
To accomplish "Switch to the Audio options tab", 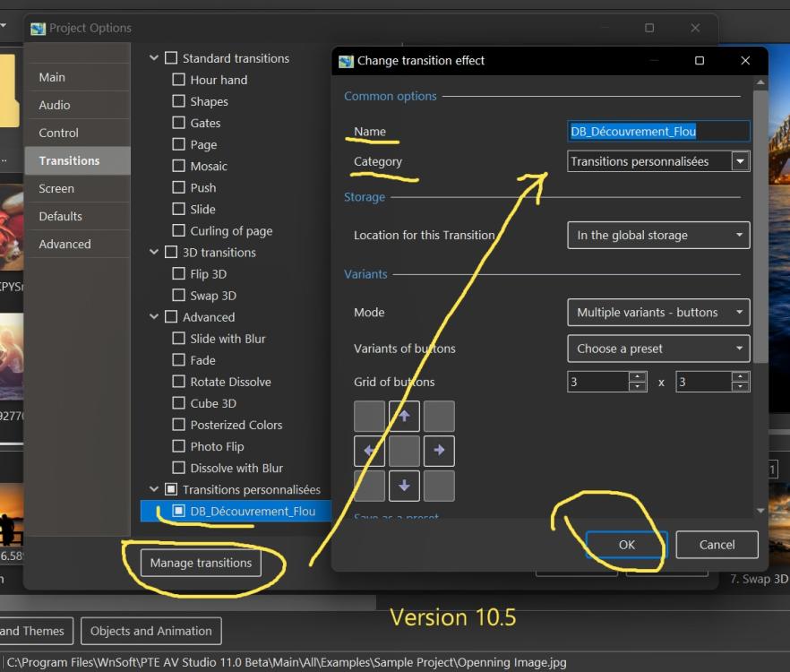I will [55, 105].
